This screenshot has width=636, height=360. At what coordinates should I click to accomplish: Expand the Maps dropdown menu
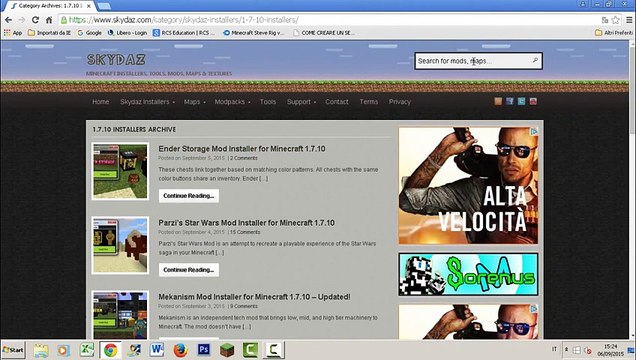click(x=195, y=102)
